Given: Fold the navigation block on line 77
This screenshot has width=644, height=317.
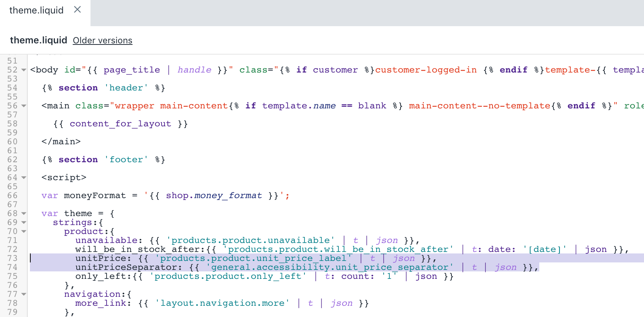Looking at the screenshot, I should [x=24, y=294].
